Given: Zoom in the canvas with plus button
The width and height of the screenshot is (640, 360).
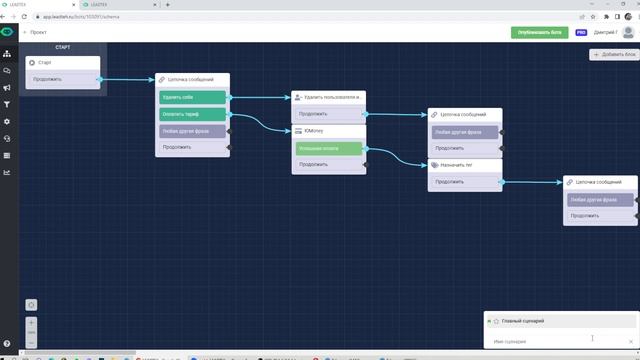Looking at the screenshot, I should pos(31,322).
